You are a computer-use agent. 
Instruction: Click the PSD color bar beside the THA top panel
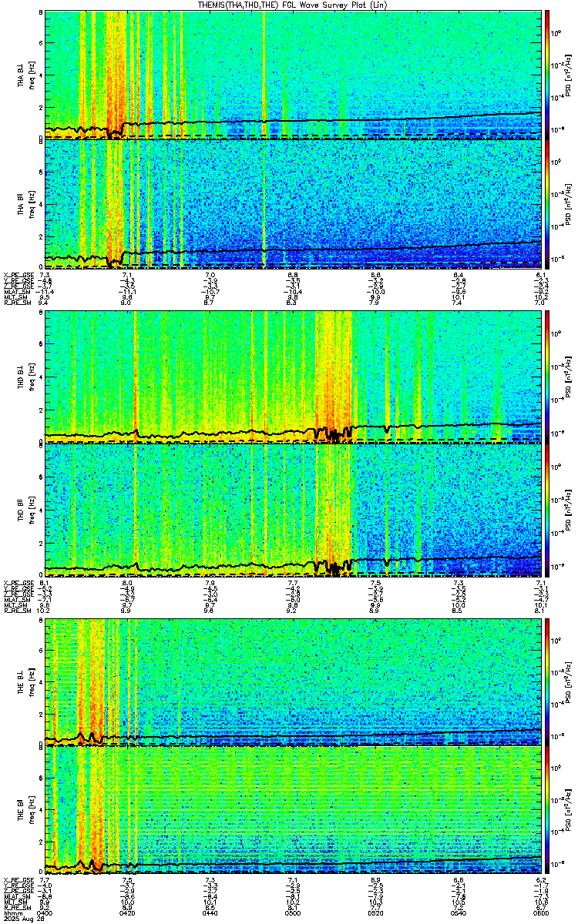pos(547,75)
